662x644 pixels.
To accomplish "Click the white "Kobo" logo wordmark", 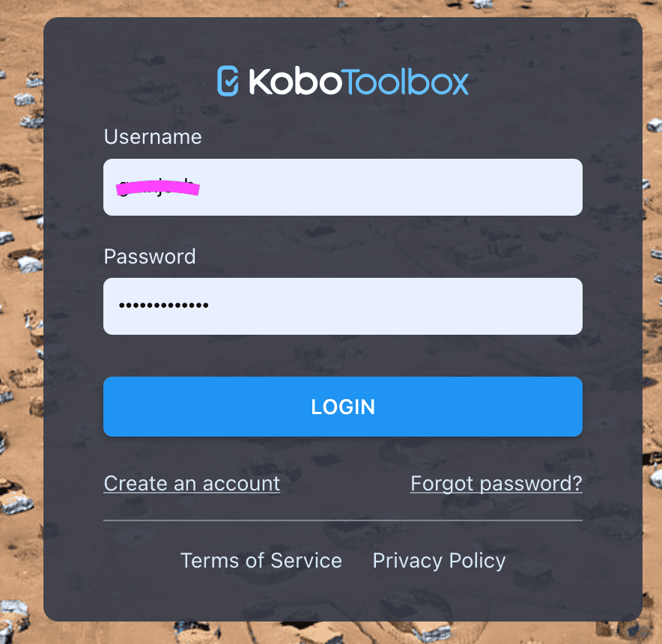I will point(295,81).
